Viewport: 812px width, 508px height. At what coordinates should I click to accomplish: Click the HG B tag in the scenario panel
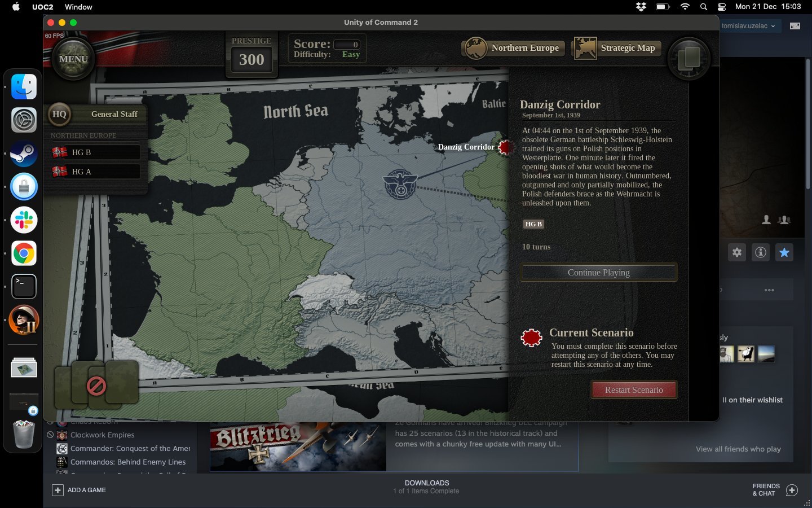point(533,224)
